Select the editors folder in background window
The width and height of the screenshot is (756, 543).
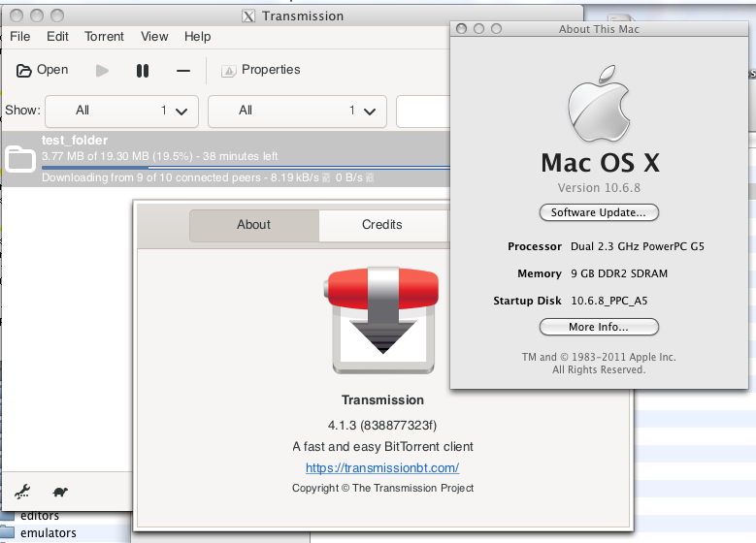(x=40, y=516)
